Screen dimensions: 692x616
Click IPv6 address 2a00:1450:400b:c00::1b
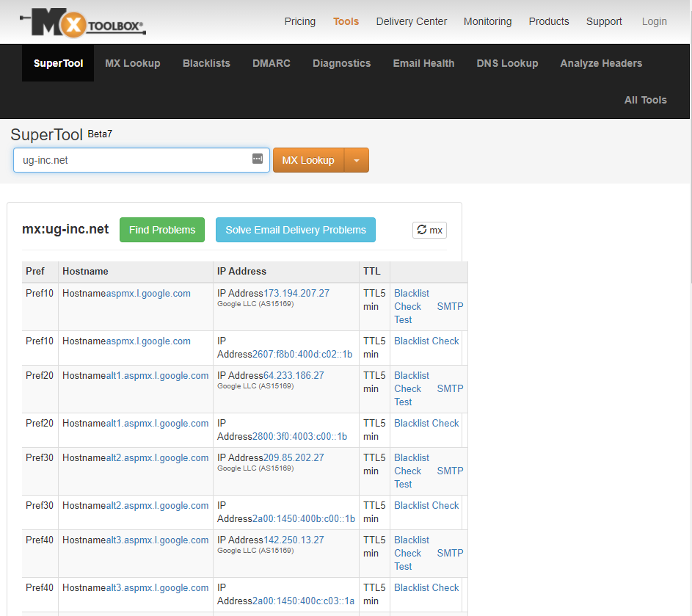click(x=304, y=518)
